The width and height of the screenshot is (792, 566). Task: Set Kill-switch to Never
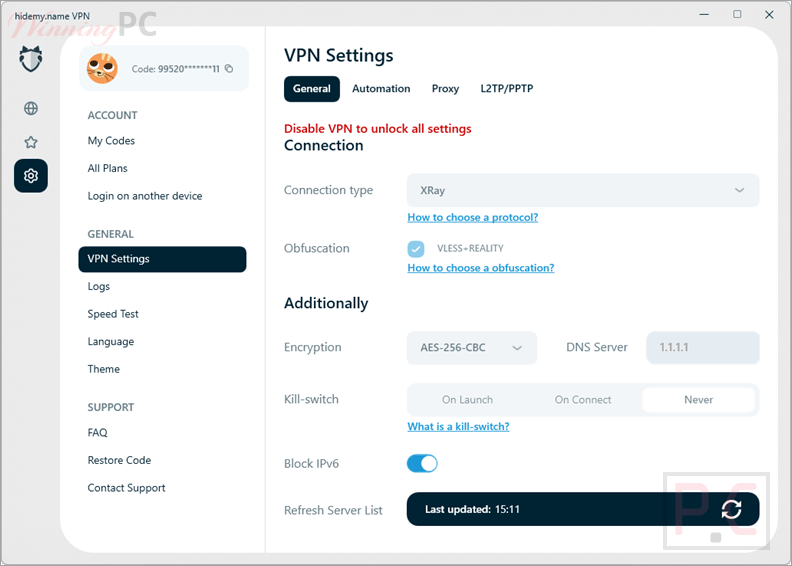click(699, 399)
